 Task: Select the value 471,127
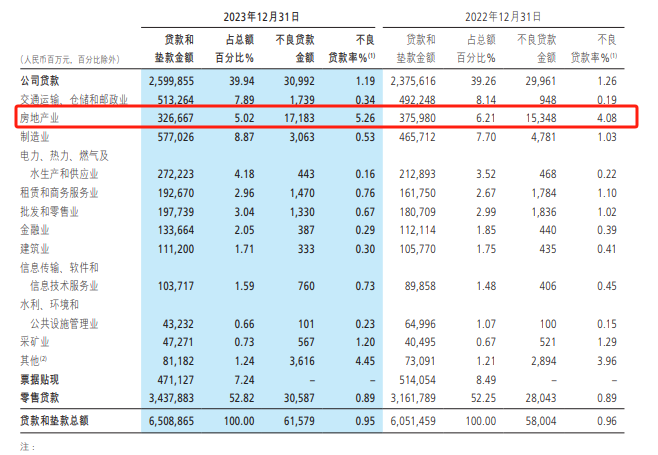[x=176, y=380]
